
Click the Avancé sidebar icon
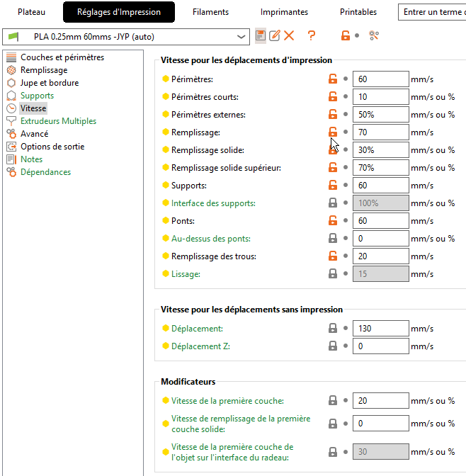(x=11, y=134)
